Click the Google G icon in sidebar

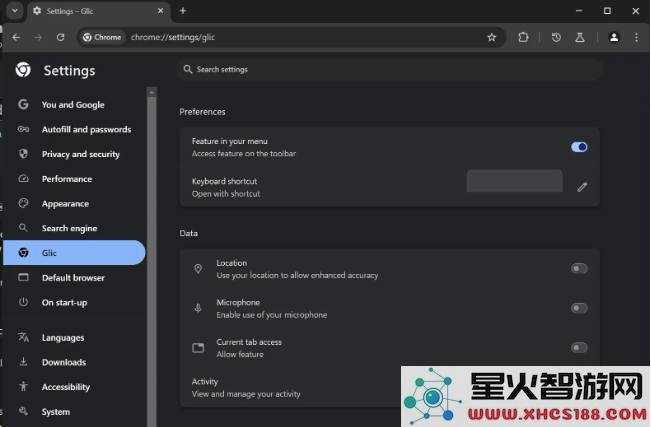(x=23, y=104)
